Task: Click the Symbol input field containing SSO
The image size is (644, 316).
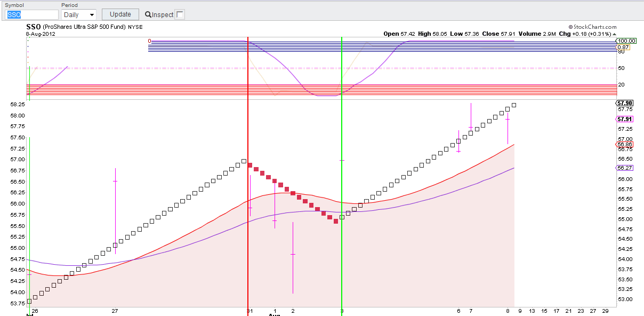Action: pos(32,14)
